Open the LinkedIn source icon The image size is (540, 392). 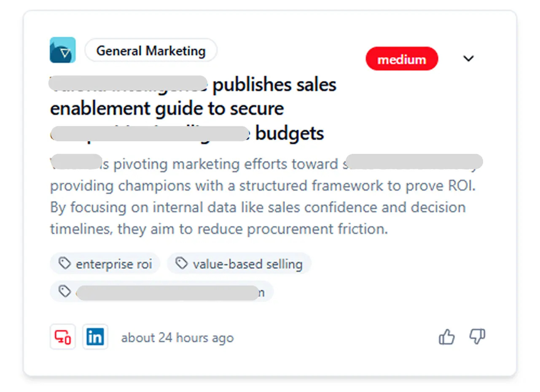(x=95, y=337)
